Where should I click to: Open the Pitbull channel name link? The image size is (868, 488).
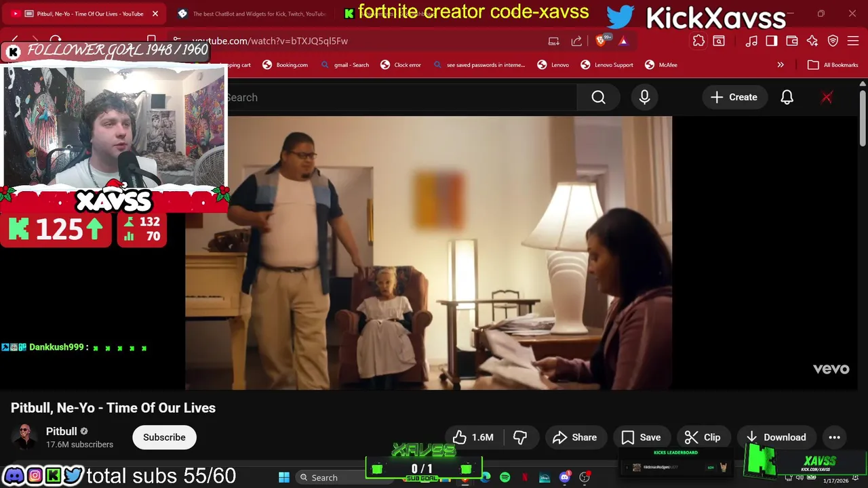pyautogui.click(x=62, y=431)
